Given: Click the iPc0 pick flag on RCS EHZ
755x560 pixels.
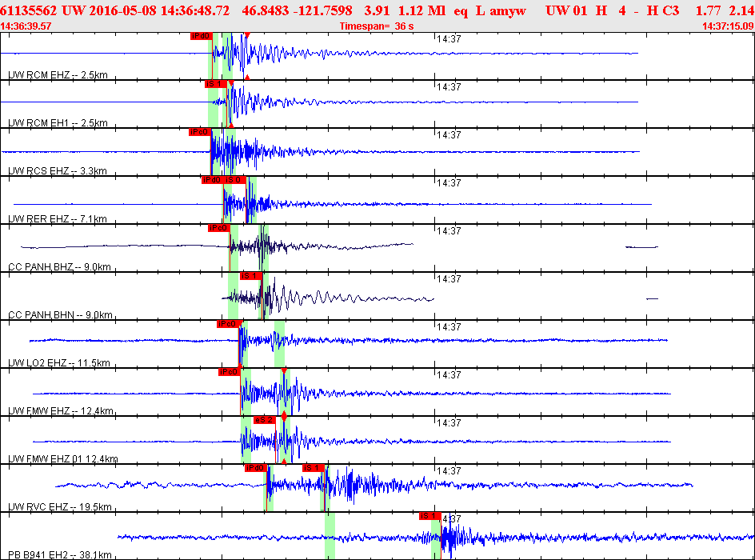Looking at the screenshot, I should tap(199, 132).
